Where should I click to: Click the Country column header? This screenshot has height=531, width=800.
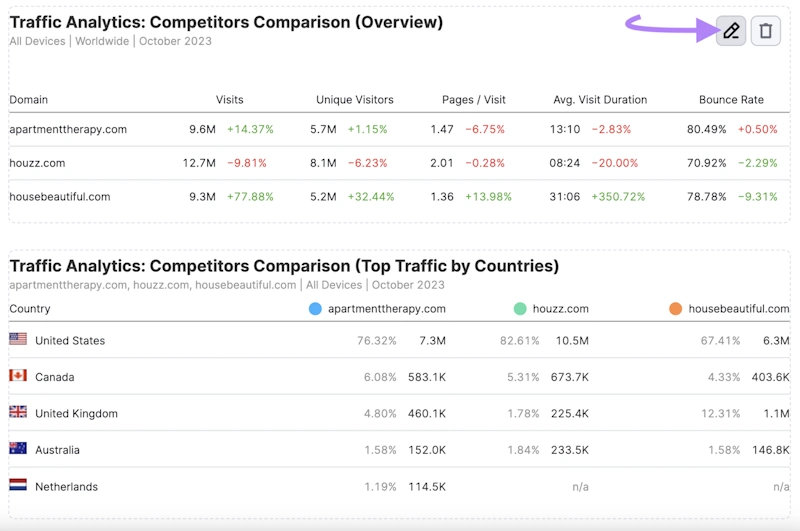30,309
